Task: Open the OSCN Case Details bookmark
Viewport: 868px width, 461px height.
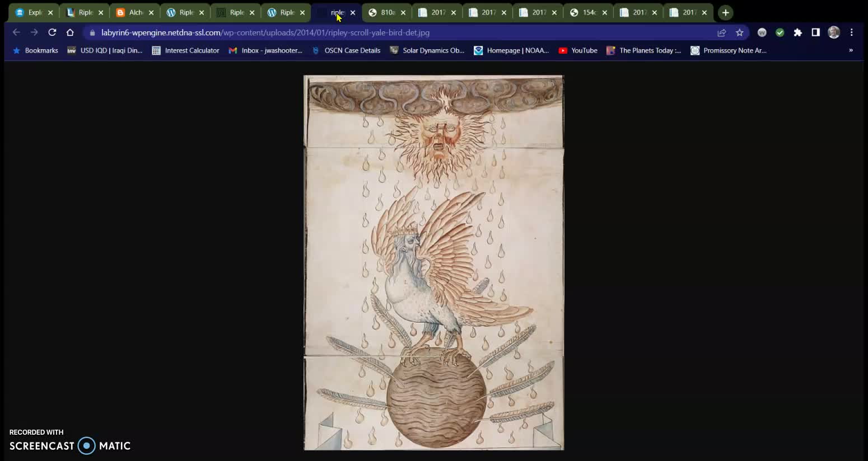Action: point(346,50)
